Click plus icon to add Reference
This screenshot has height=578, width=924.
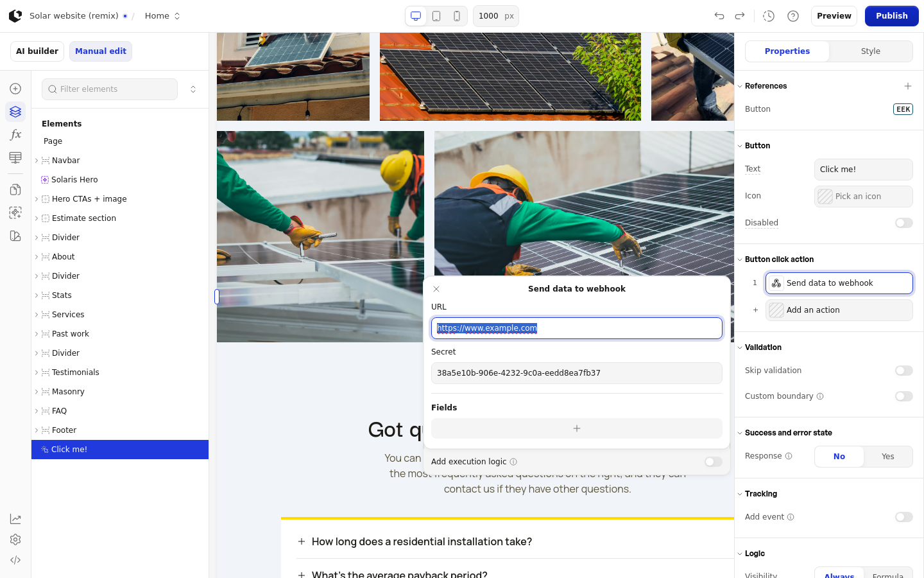tap(908, 86)
